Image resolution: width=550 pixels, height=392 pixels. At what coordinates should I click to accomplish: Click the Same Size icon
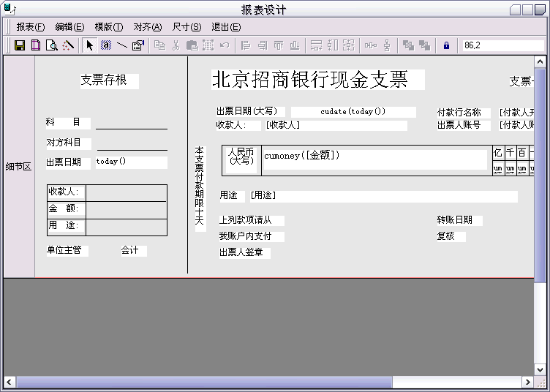[x=349, y=45]
